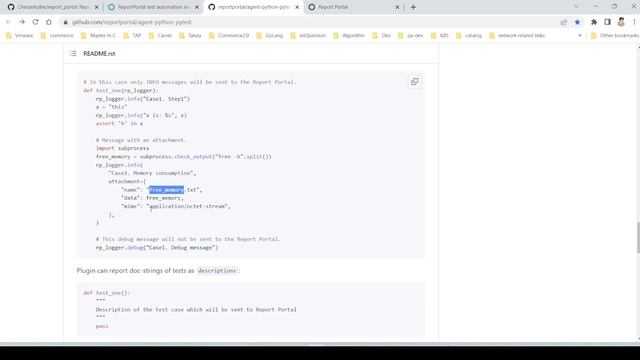
Task: Click the 'Case1. Debug message' code line
Action: point(157,247)
